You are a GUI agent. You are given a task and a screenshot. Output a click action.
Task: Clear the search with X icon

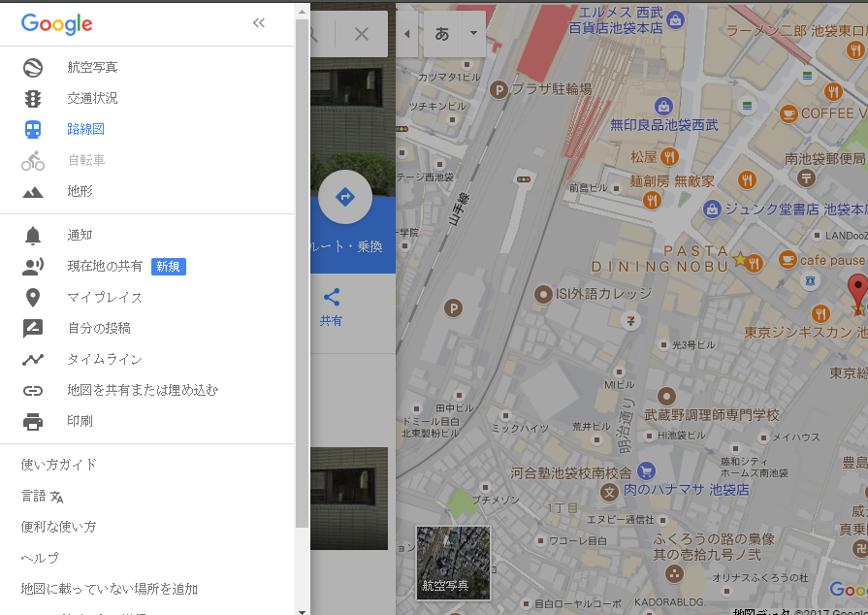pos(362,34)
